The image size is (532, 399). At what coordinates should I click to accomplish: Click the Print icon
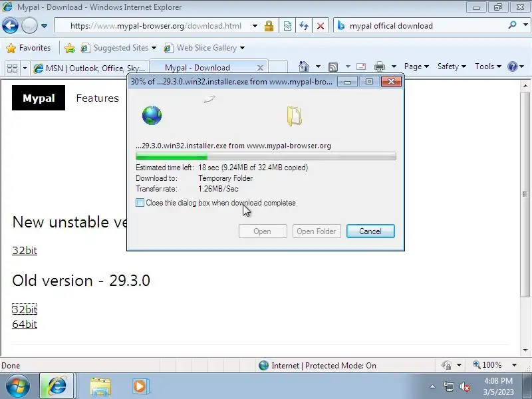coord(379,66)
